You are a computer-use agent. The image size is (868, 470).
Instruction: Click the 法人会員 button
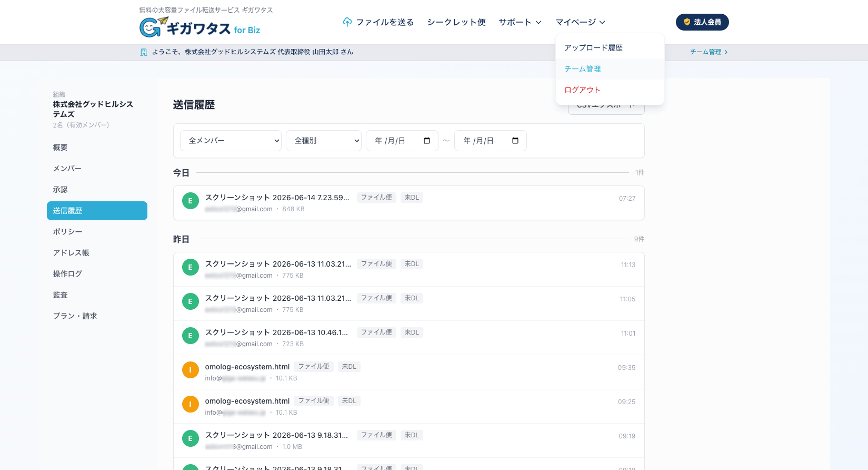[x=702, y=22]
